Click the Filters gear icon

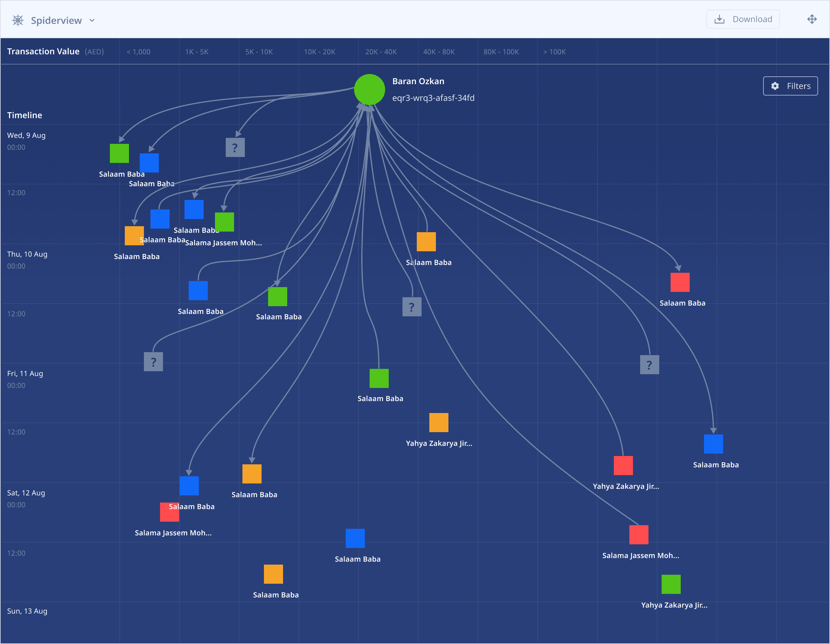775,86
